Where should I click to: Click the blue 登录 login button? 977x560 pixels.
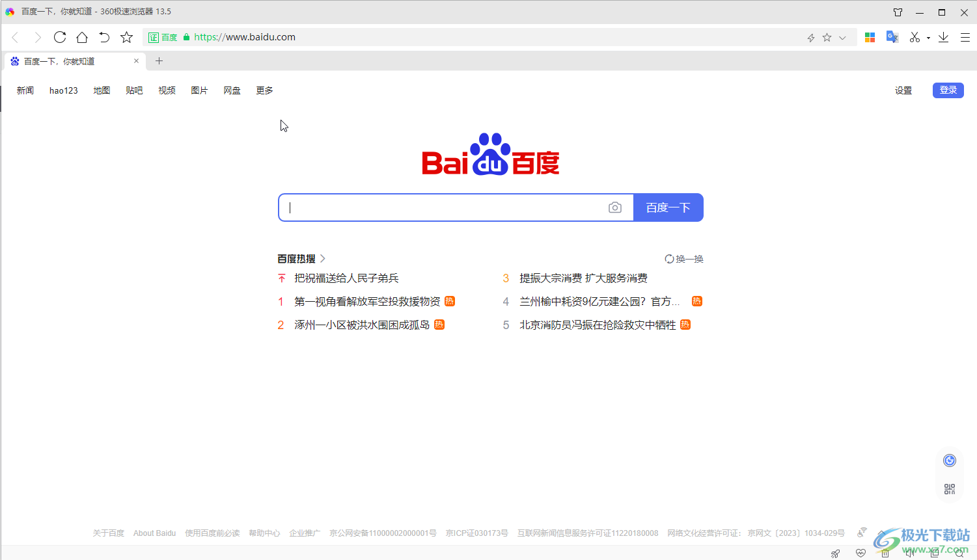[x=948, y=90]
